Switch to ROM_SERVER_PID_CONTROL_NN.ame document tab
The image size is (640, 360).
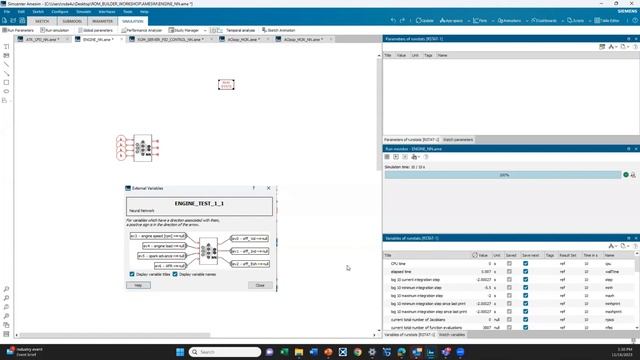tap(170, 39)
